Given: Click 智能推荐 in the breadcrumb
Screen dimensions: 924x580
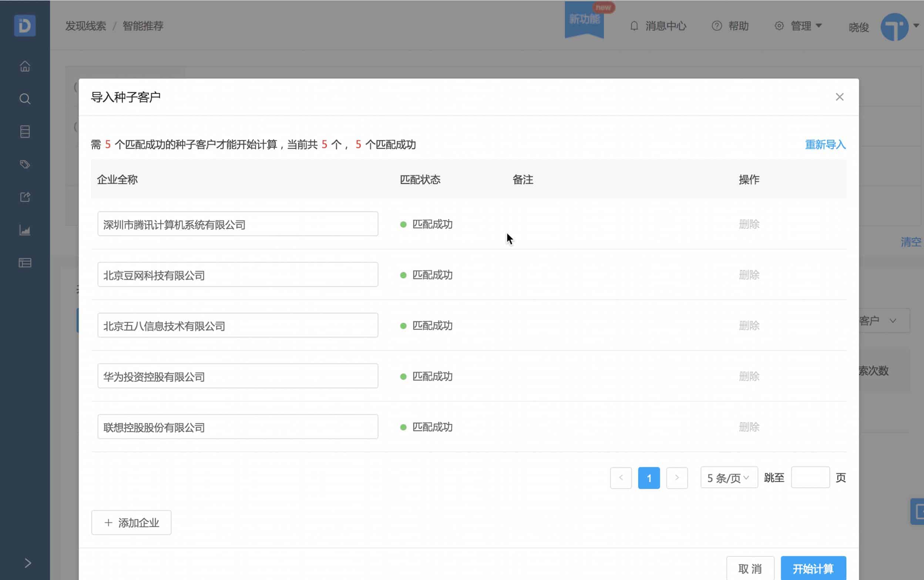Looking at the screenshot, I should click(x=143, y=26).
